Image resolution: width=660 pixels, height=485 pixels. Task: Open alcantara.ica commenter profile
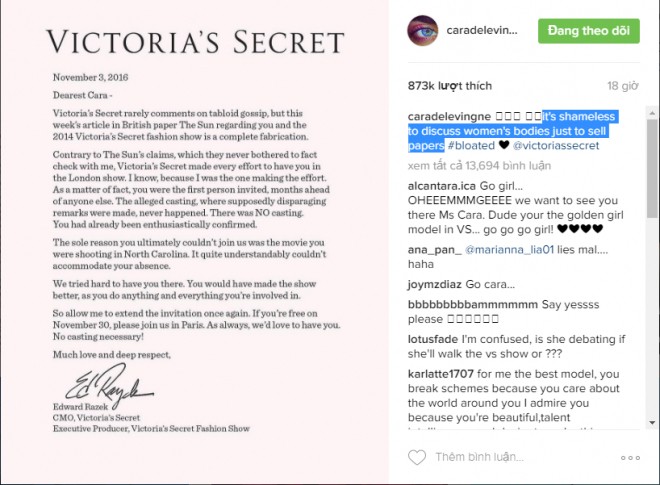442,186
